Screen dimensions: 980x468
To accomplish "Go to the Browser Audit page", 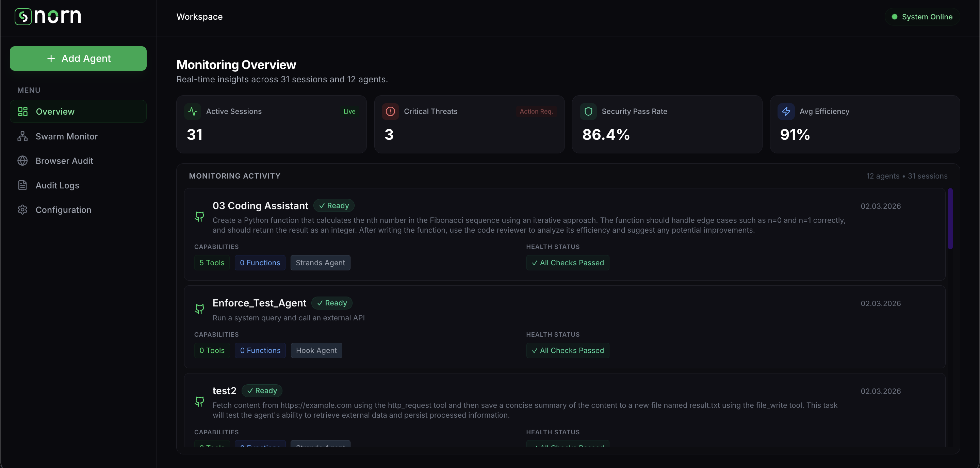I will (64, 161).
